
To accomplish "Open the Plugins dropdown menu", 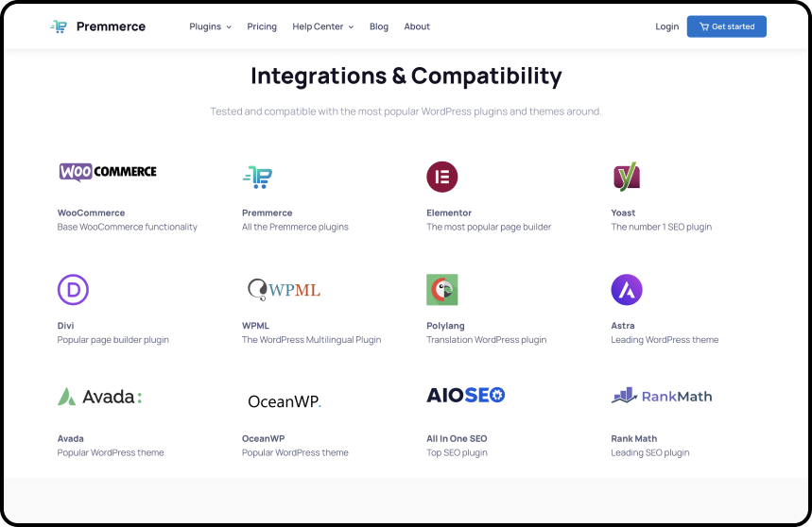I will pyautogui.click(x=210, y=26).
